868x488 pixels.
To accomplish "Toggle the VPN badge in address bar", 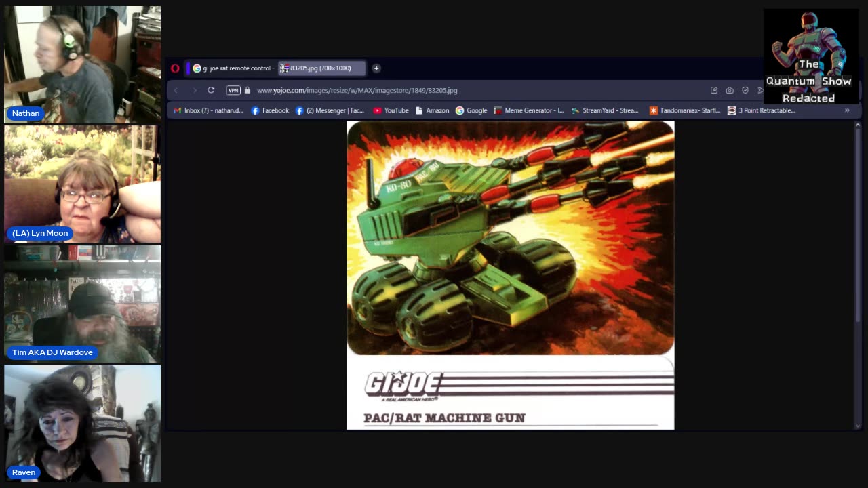I will pos(233,90).
